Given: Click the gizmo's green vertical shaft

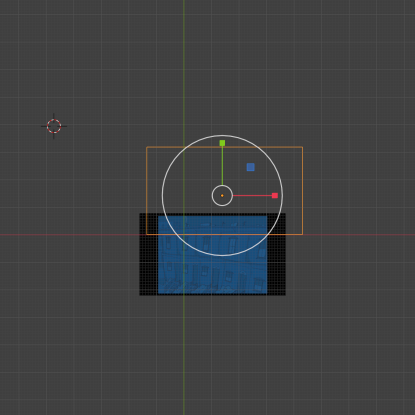Looking at the screenshot, I should pyautogui.click(x=222, y=165).
